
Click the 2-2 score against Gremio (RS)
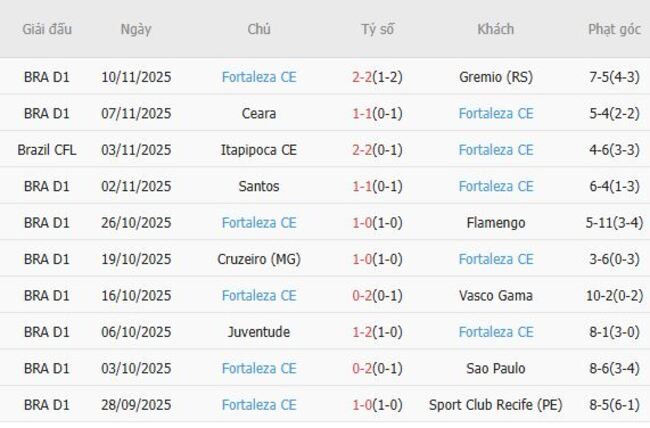coord(361,77)
